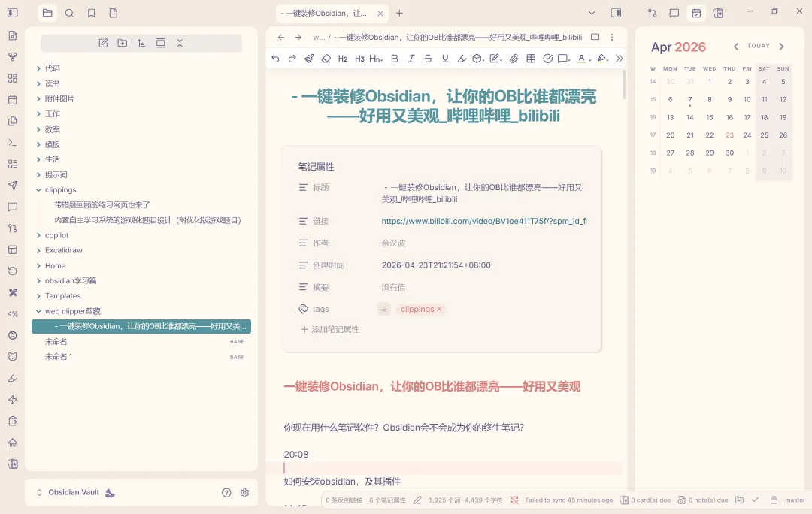
Task: Collapse the web clipper剪藏 folder
Action: [x=38, y=311]
